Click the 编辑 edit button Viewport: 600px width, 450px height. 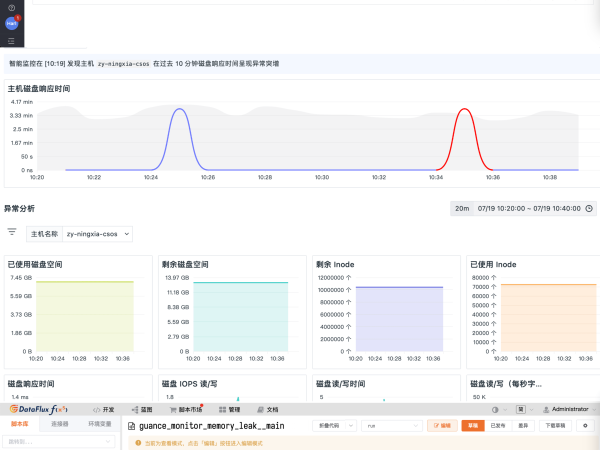442,426
